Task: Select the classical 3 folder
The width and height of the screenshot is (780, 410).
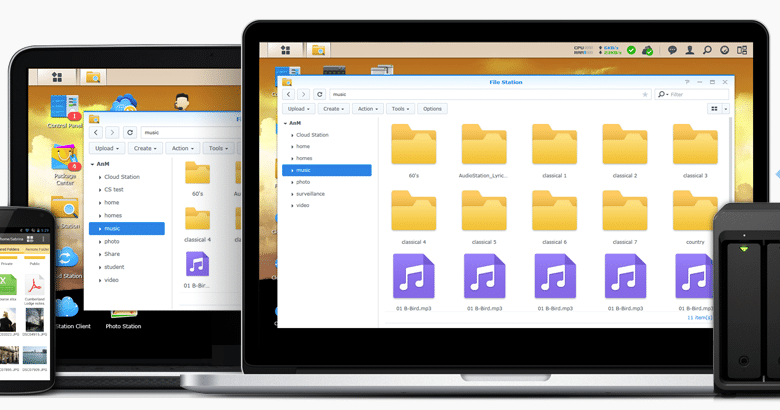Action: click(x=695, y=151)
